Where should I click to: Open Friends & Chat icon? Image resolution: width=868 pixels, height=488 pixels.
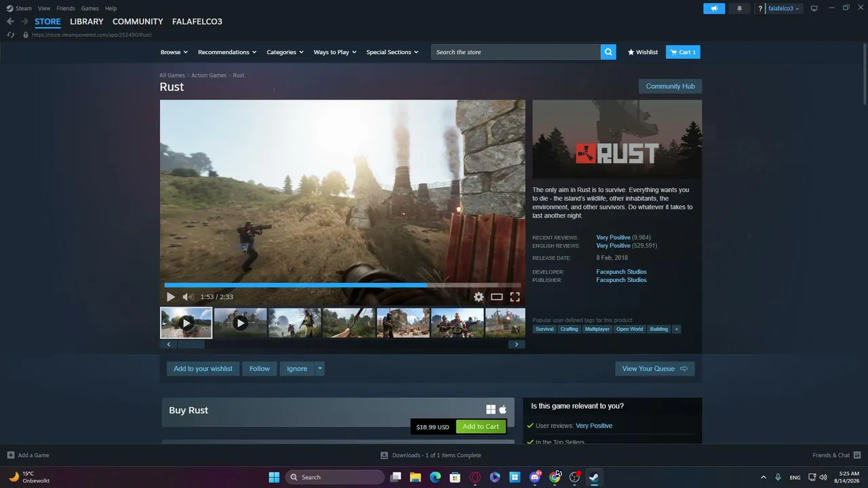tap(856, 455)
